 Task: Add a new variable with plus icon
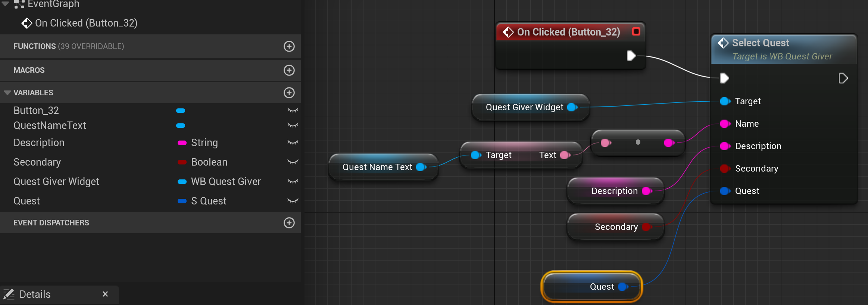click(289, 93)
